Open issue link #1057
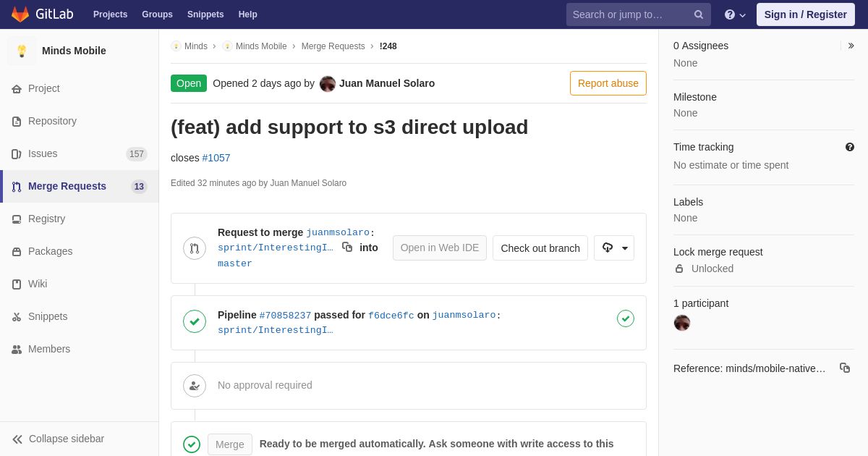The width and height of the screenshot is (868, 456). tap(216, 158)
